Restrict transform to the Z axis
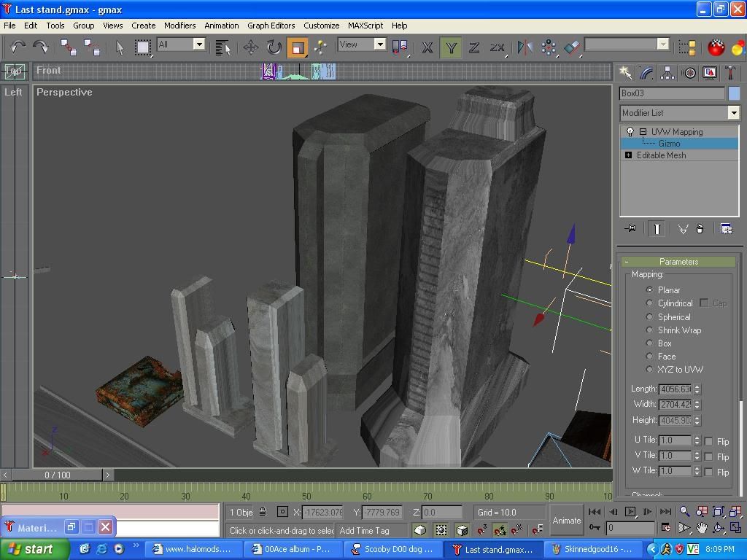This screenshot has width=747, height=560. (x=474, y=47)
